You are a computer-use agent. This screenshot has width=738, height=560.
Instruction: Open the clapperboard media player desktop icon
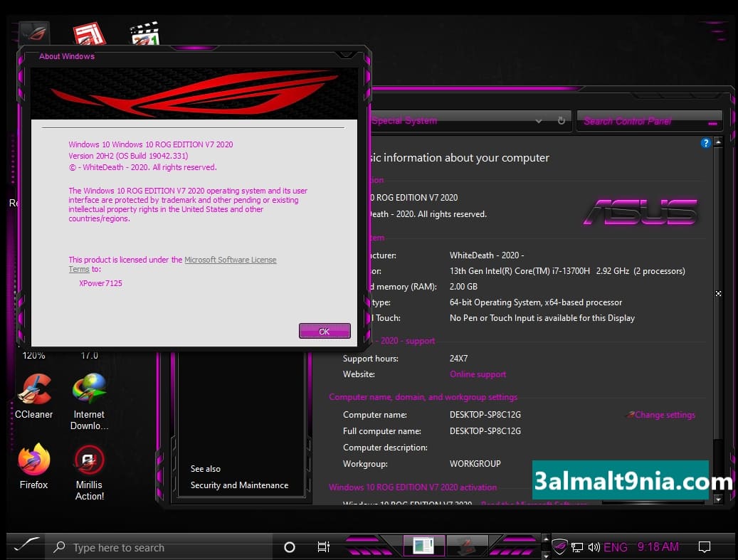145,33
